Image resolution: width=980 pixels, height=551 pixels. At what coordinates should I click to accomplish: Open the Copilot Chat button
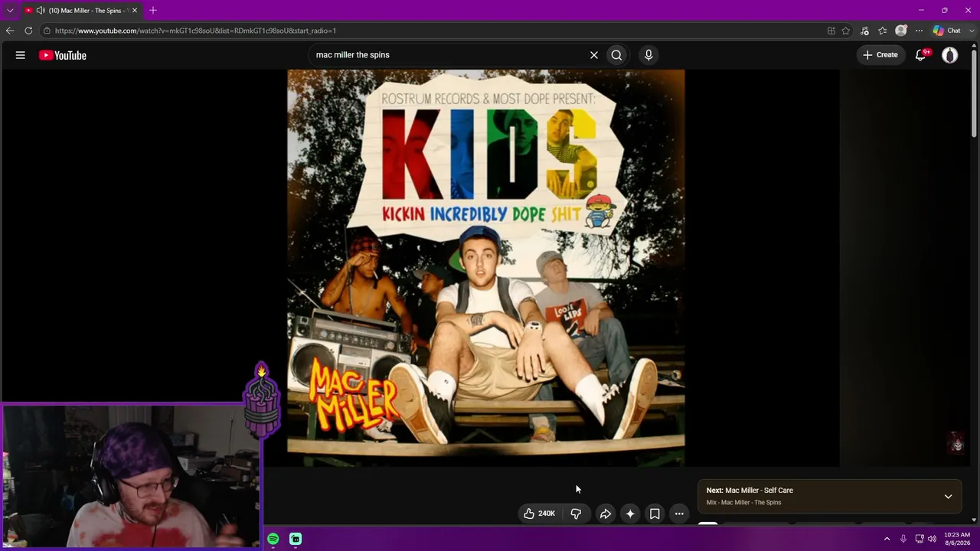tap(947, 31)
